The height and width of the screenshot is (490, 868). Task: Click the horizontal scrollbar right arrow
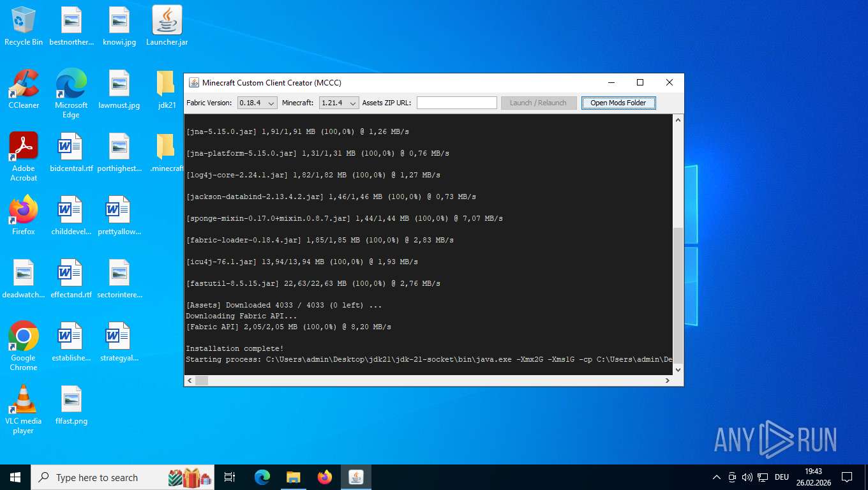click(668, 380)
